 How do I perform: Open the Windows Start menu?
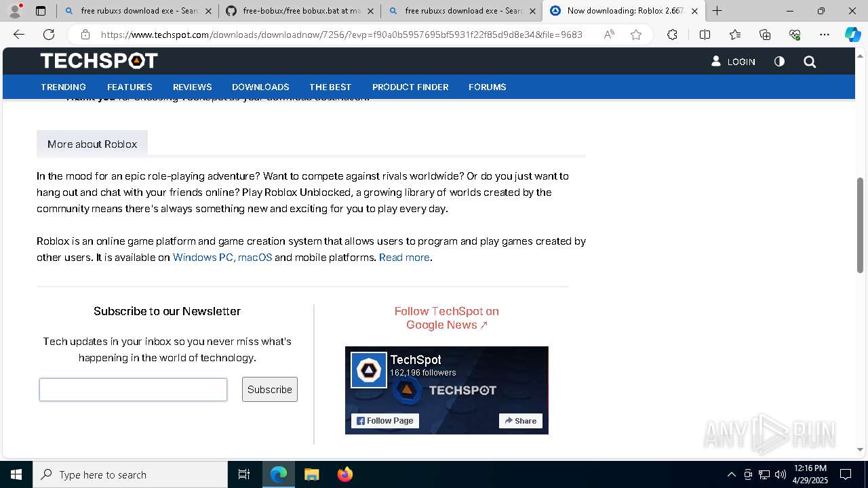coord(16,474)
